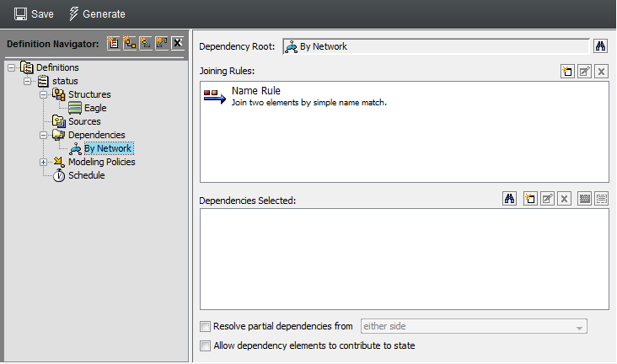Click the add new icon for Dependencies Selected

(530, 199)
